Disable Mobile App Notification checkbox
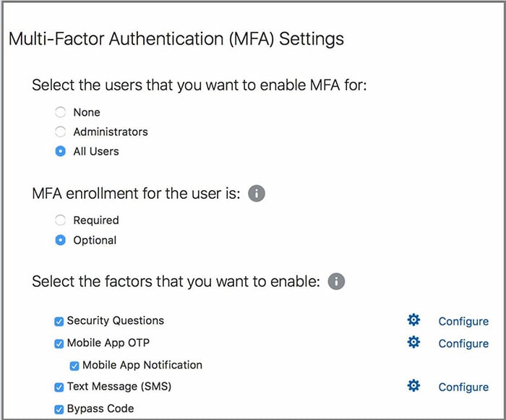The width and height of the screenshot is (506, 420). pos(74,366)
